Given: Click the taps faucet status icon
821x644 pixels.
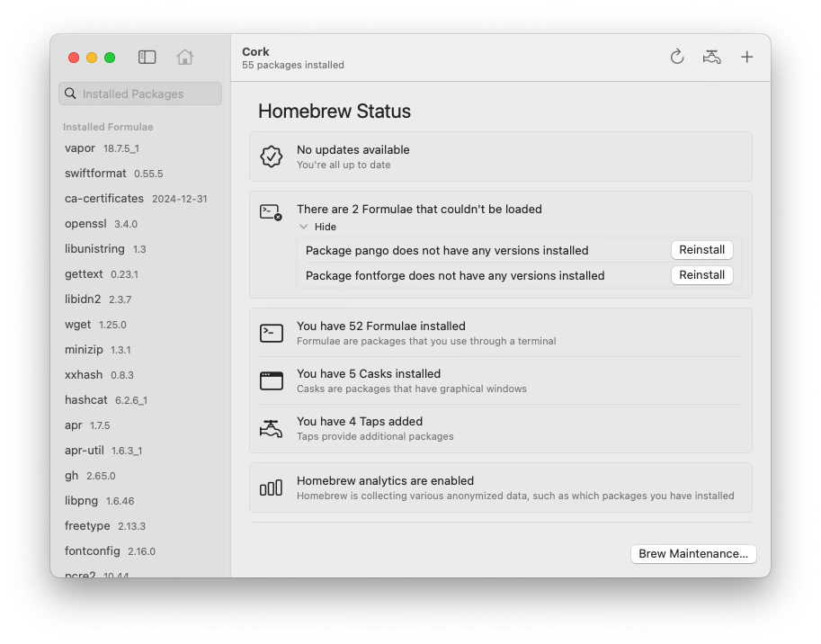Looking at the screenshot, I should [272, 428].
